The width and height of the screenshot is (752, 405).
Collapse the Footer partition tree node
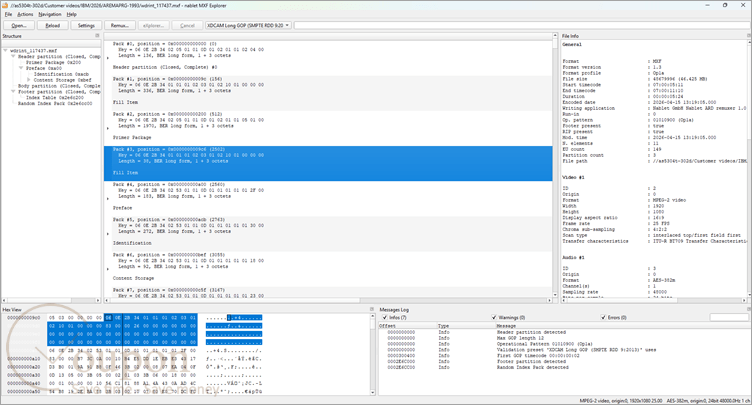[13, 92]
